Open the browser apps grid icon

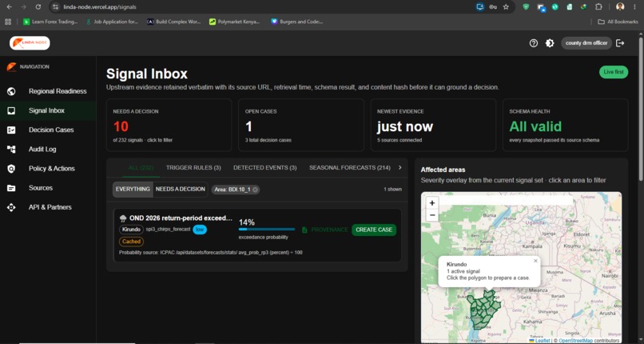8,22
